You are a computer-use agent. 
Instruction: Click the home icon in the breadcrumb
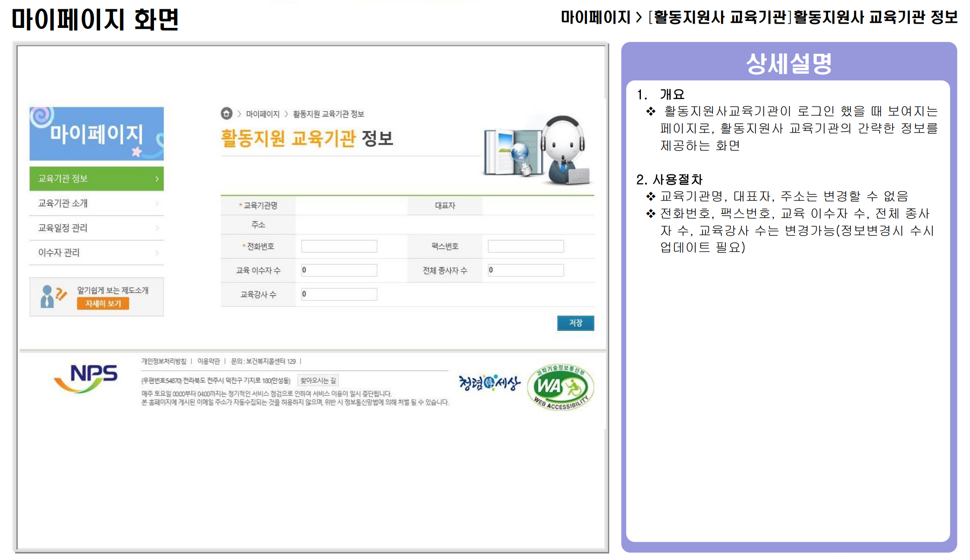pos(226,113)
